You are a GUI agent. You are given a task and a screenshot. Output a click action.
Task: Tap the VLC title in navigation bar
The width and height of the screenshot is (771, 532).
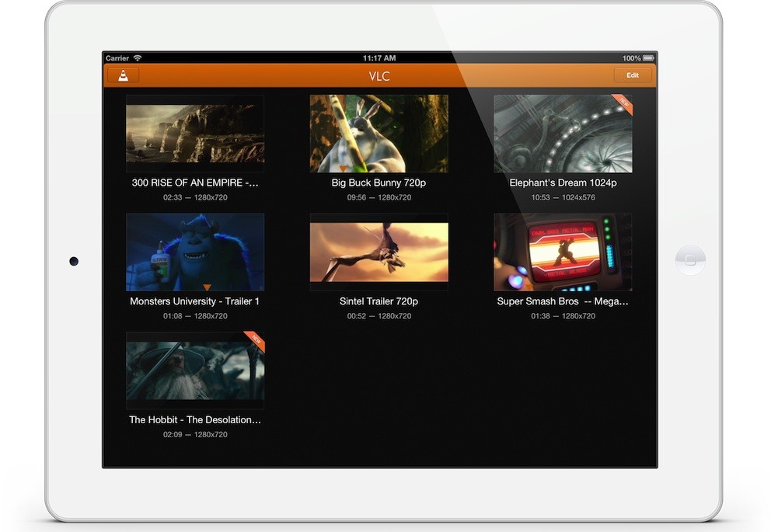[x=379, y=76]
